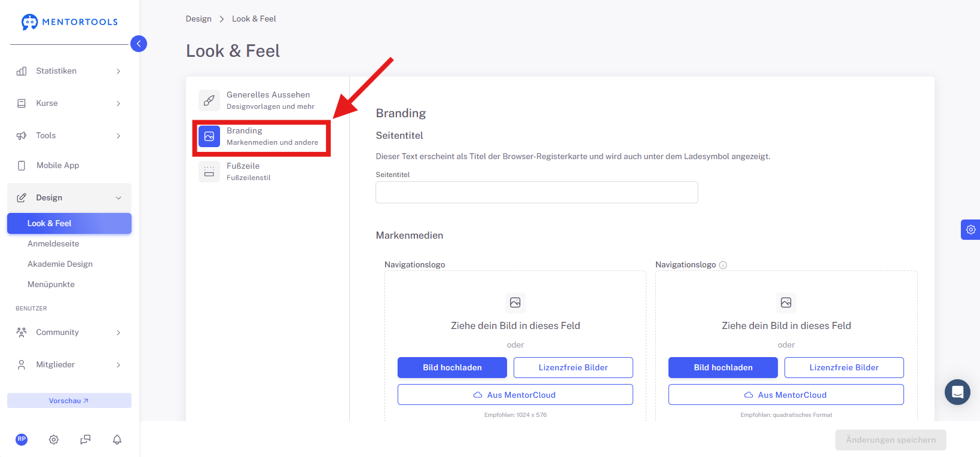
Task: Click the info icon next to the second Navigationslogo
Action: click(723, 265)
